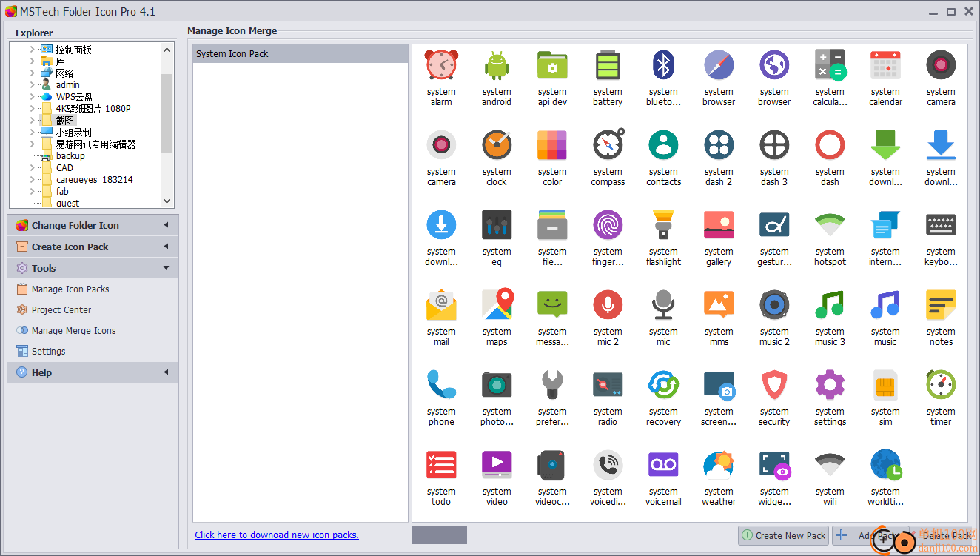Select the system android icon
Viewport: 980px width, 556px height.
pos(497,65)
